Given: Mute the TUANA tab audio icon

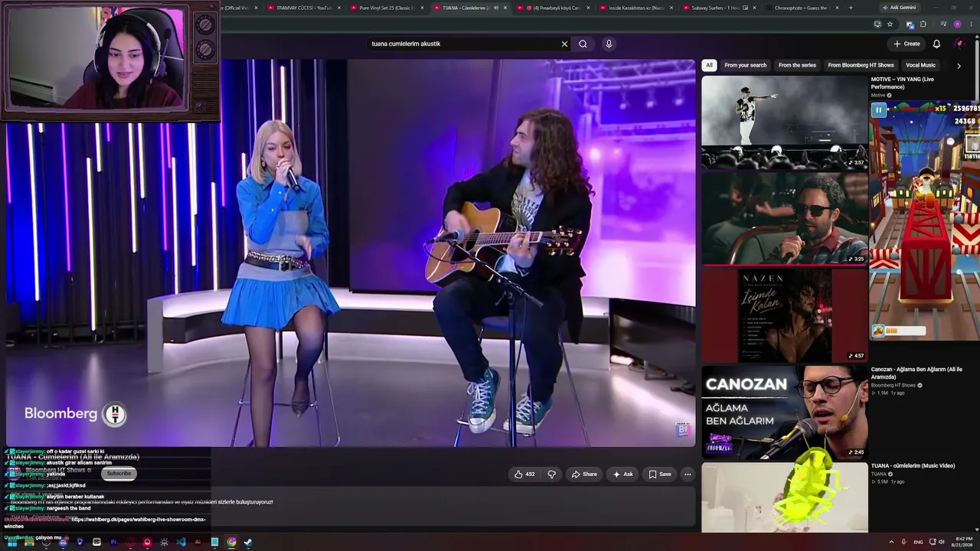Looking at the screenshot, I should click(x=495, y=8).
